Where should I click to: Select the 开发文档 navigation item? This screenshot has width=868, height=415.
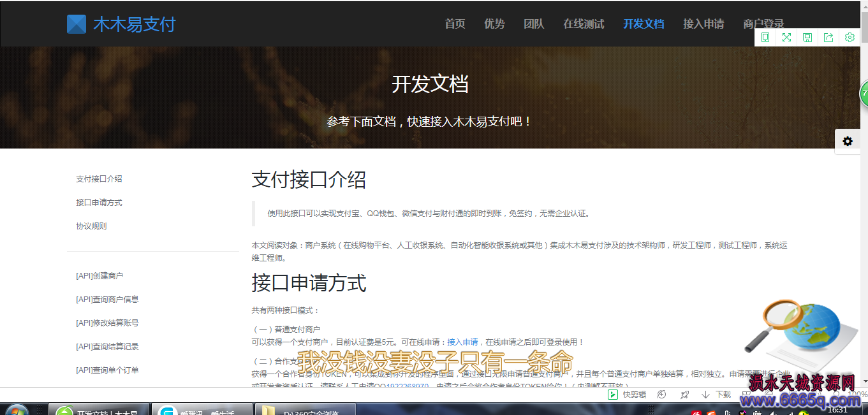644,24
